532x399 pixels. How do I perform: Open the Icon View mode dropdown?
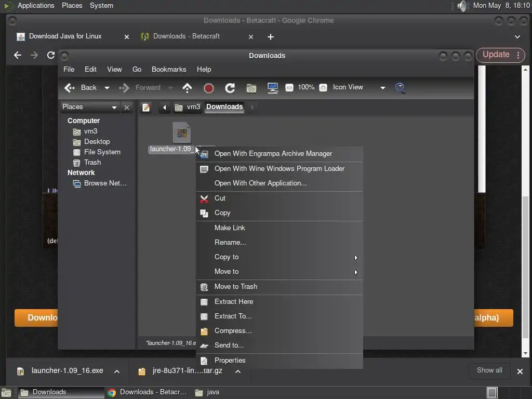point(359,87)
